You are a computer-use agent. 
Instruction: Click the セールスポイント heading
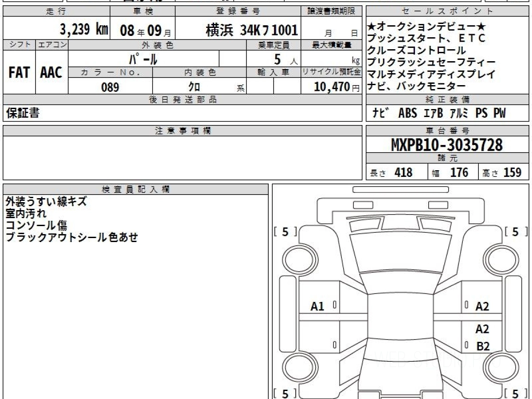tap(447, 12)
